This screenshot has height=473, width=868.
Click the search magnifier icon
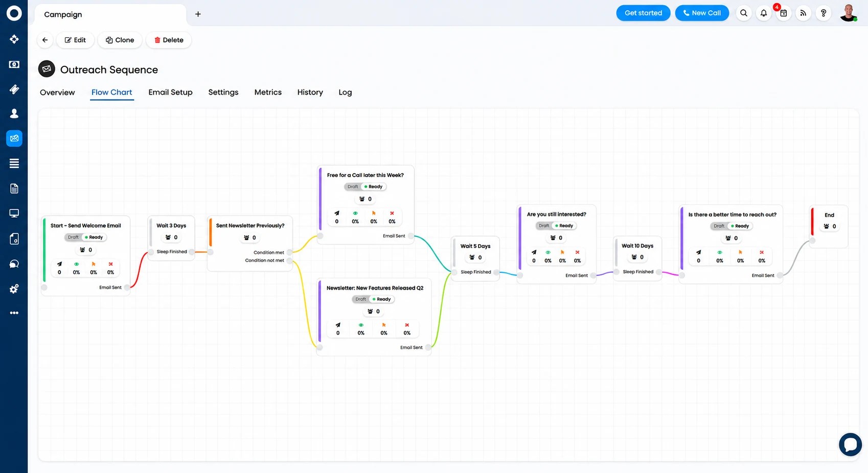[744, 13]
